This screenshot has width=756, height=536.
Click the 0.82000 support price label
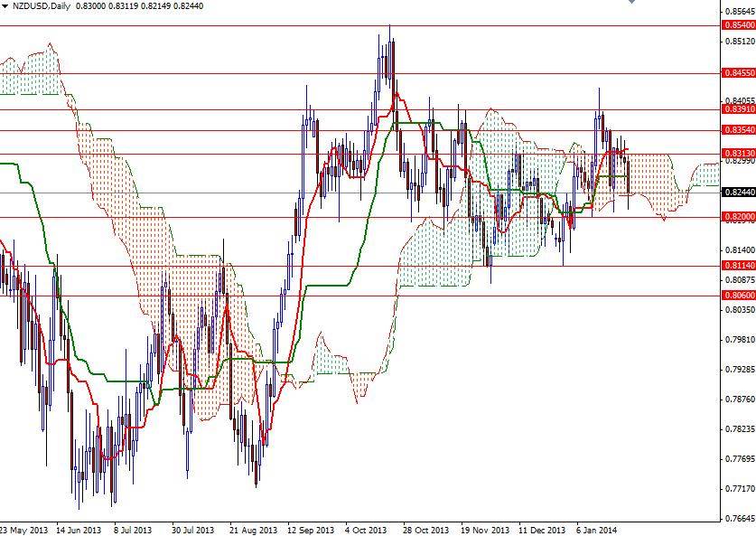pyautogui.click(x=736, y=215)
